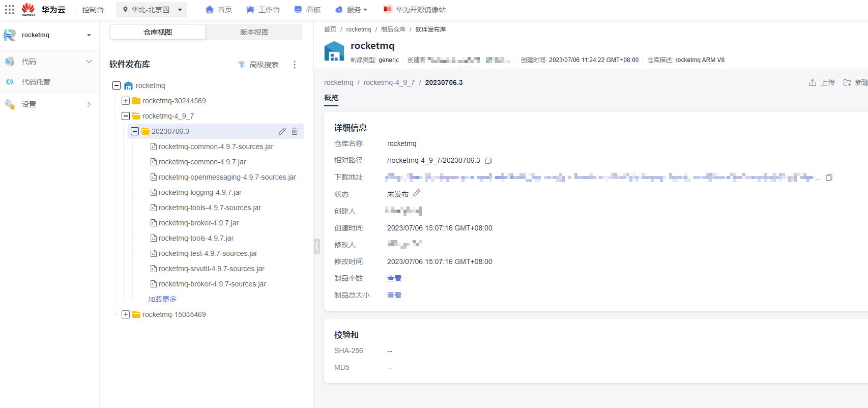Click the 详细信息 section heading
868x408 pixels.
[351, 128]
